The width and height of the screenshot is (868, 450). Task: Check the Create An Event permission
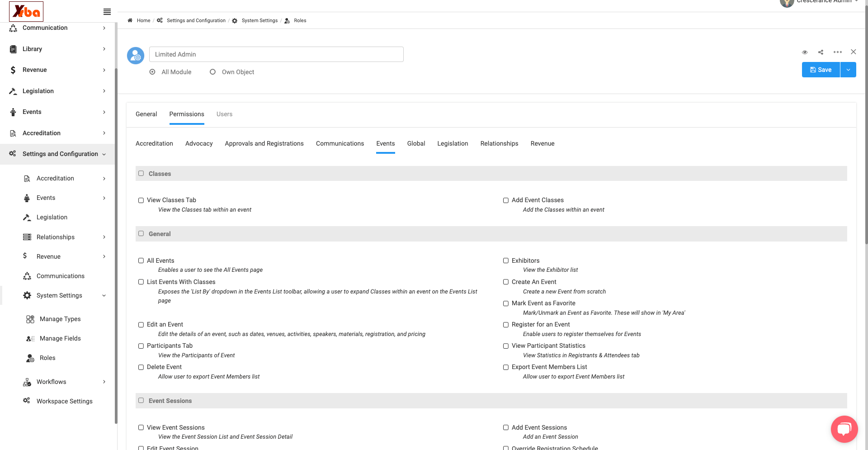click(x=506, y=282)
